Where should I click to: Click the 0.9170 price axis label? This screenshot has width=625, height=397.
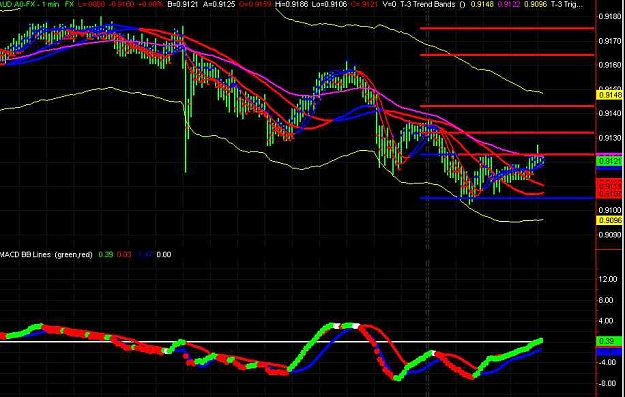point(610,41)
